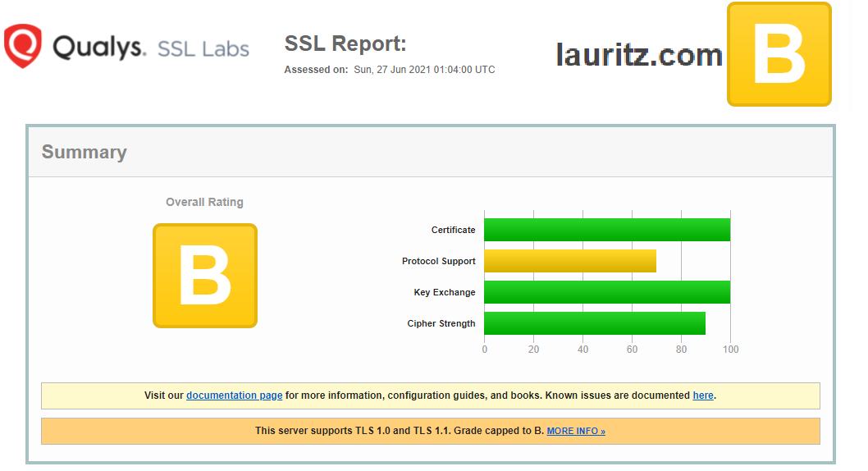Click the '100' axis value

pos(731,350)
